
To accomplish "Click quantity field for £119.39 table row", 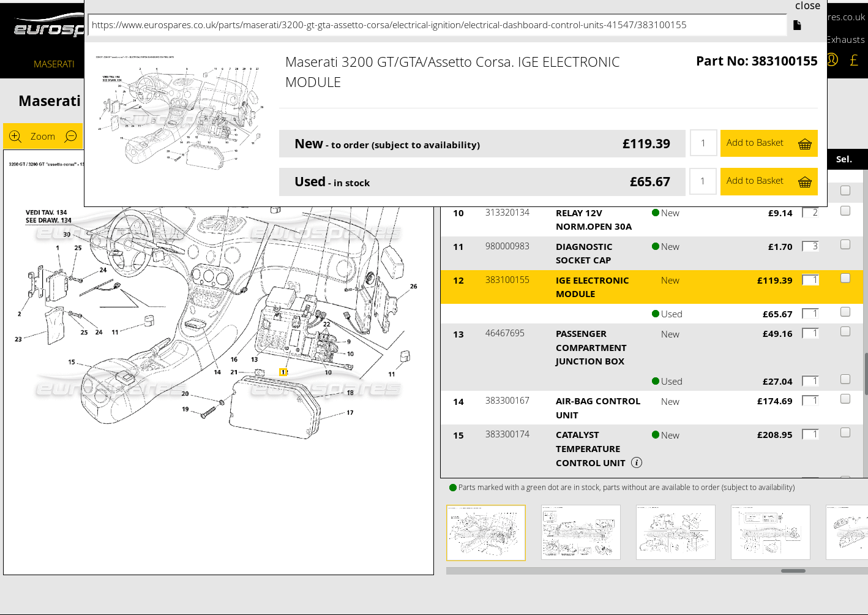I will (810, 280).
